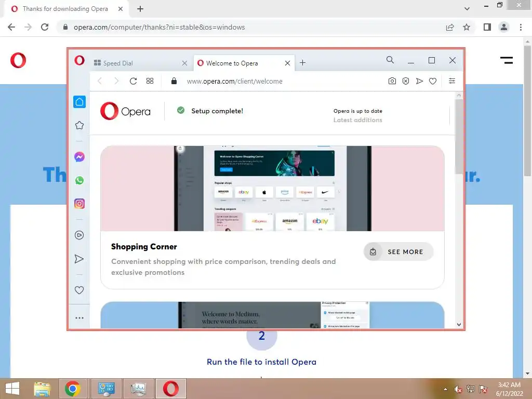Open Opera Easy setup sliders icon
The height and width of the screenshot is (399, 532).
[452, 81]
